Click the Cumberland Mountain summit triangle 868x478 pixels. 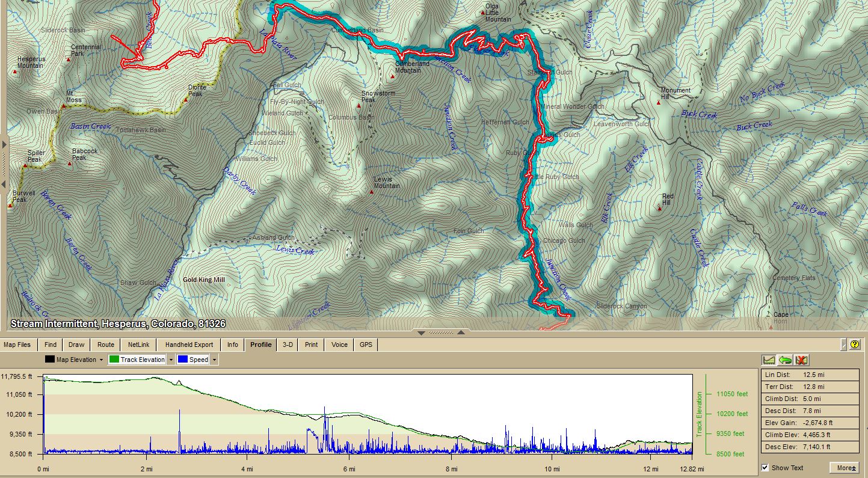tap(392, 76)
